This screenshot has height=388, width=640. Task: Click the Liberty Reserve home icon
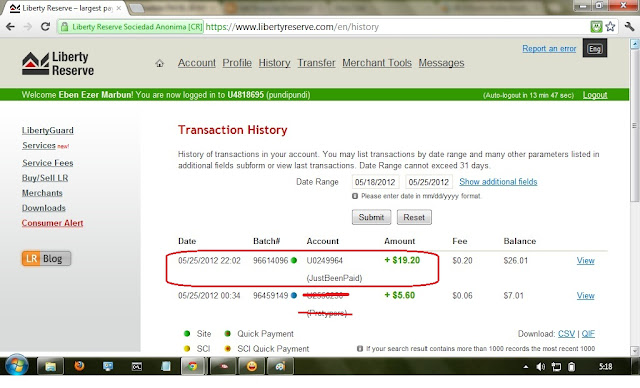coord(160,63)
